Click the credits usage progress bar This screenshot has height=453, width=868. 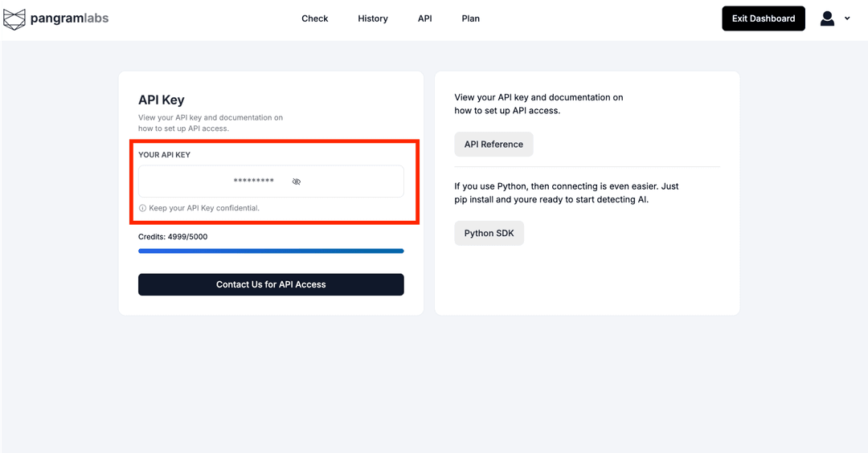(271, 251)
